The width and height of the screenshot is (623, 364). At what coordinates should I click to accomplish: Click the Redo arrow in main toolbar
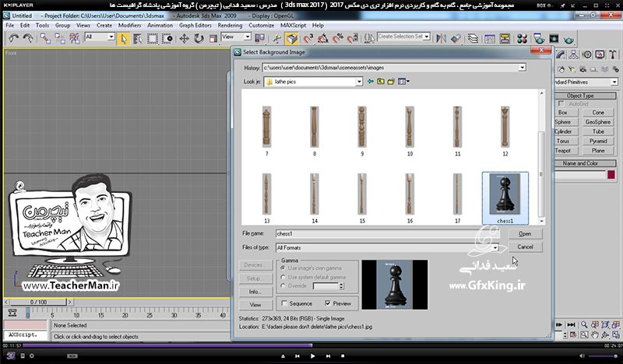click(x=28, y=39)
